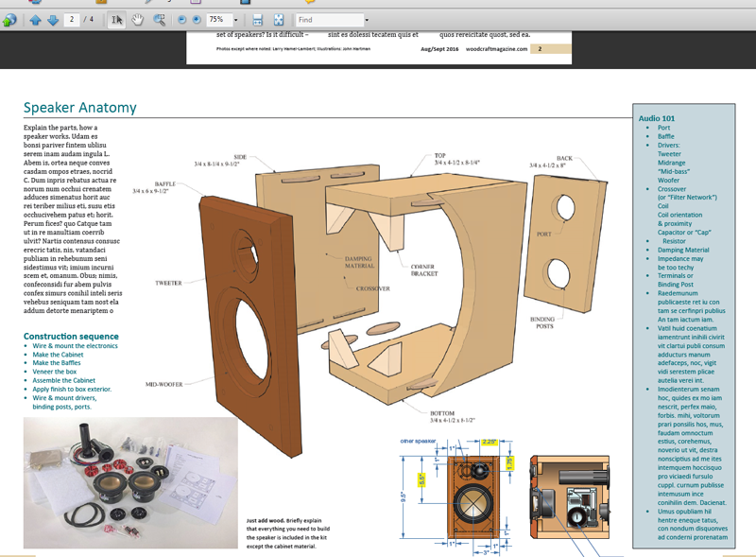Click the 'Just add wood' photo caption
Screen dimensions: 756x557
[288, 533]
